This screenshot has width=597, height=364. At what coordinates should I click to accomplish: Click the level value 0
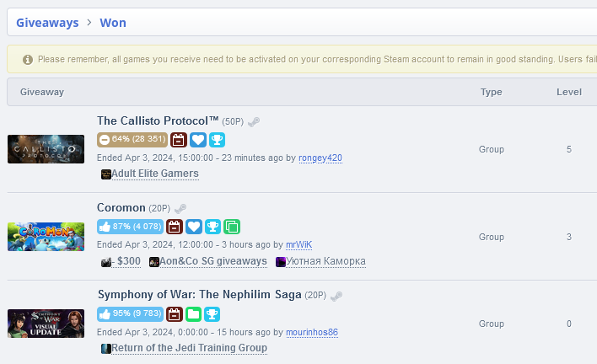[569, 324]
